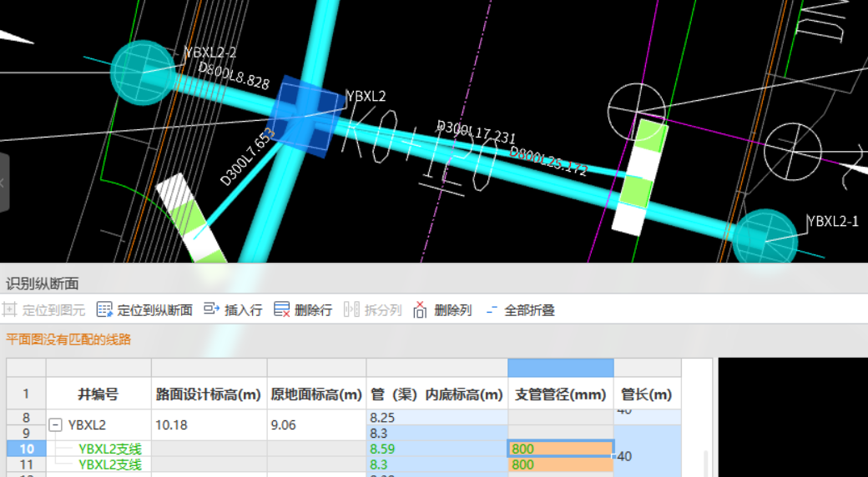Click the 删除行 delete row icon
This screenshot has width=868, height=477.
(282, 309)
